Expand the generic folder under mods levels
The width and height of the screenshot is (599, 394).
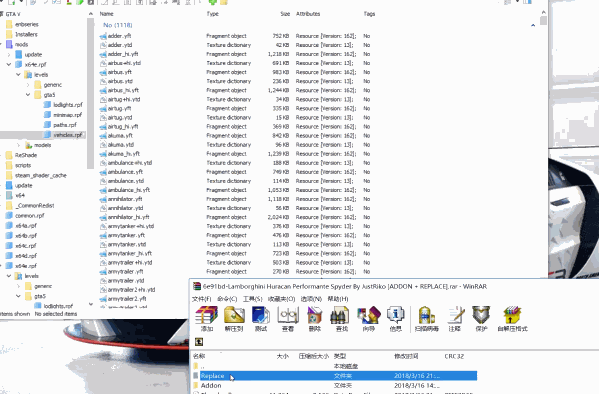[28, 85]
